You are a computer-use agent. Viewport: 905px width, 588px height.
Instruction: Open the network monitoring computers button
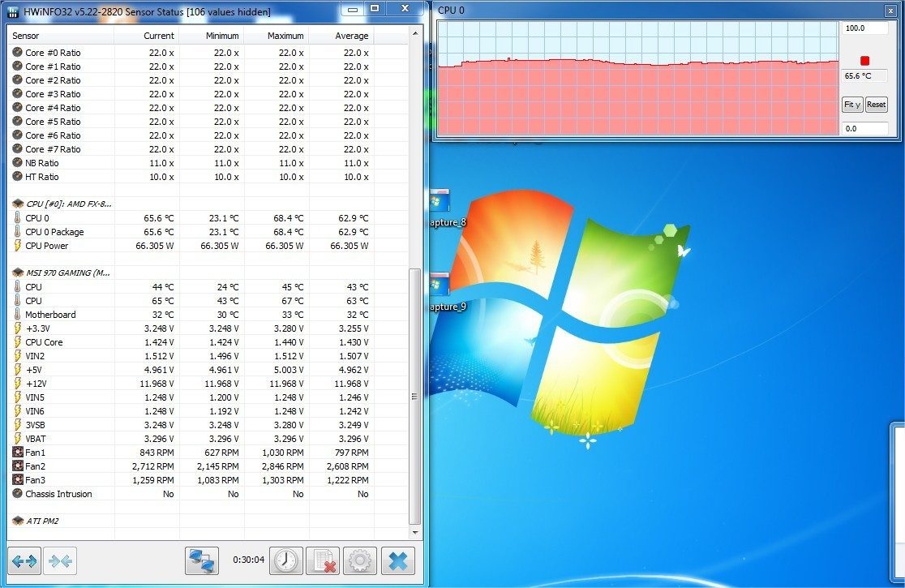click(201, 561)
